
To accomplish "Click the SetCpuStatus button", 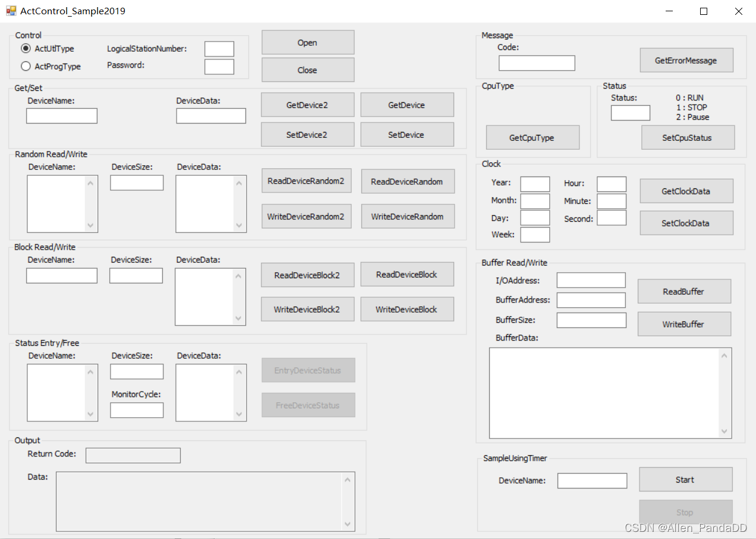I will [688, 138].
